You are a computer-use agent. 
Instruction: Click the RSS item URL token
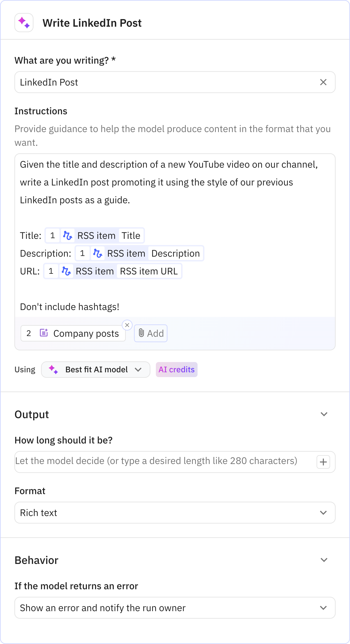149,271
